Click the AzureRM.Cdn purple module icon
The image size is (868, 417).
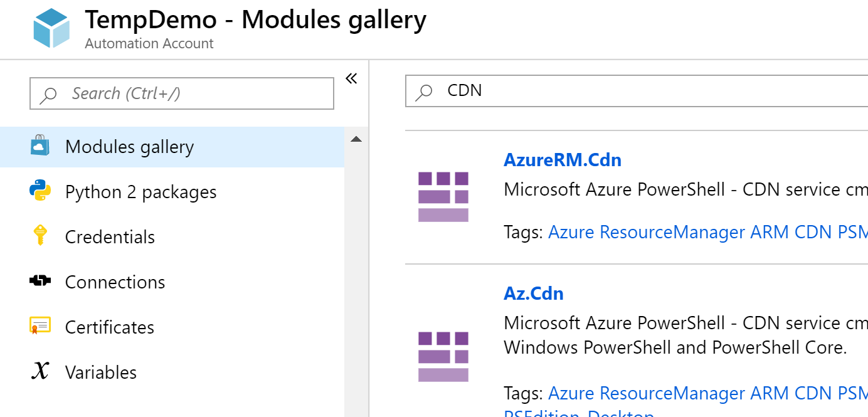pos(443,197)
